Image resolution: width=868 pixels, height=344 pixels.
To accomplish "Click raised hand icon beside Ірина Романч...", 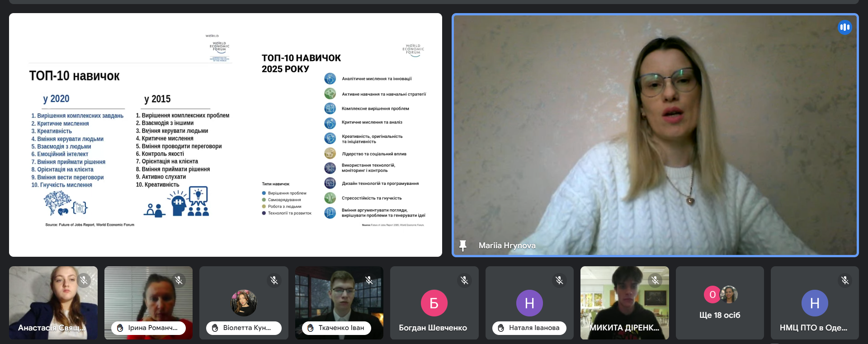I will coord(120,328).
